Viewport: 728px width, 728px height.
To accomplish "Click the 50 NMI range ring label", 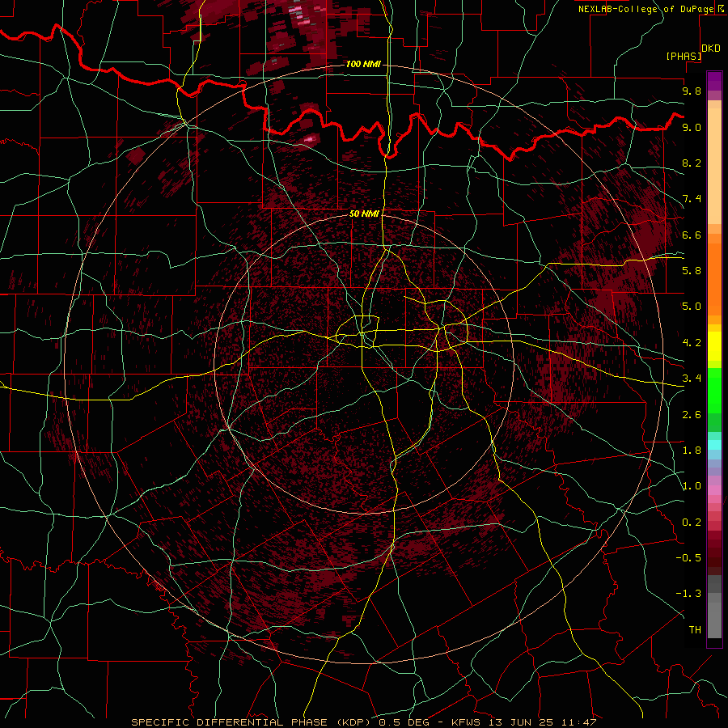I will pos(364,214).
